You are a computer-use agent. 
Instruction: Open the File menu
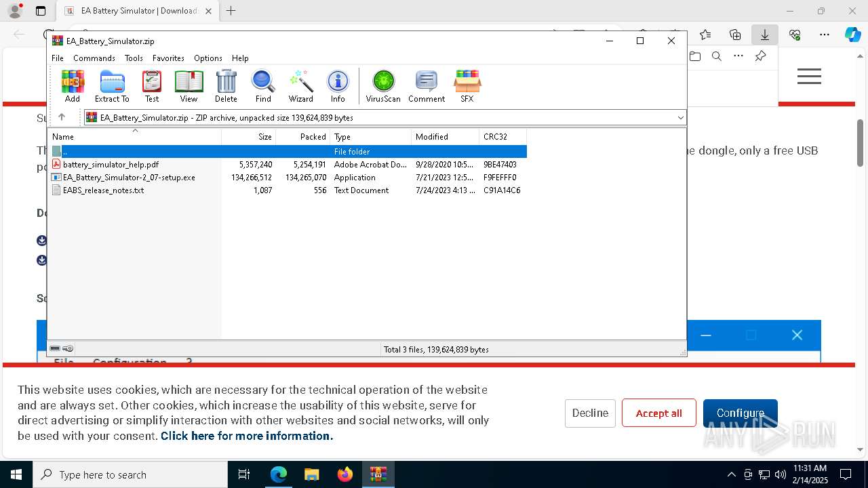click(x=58, y=58)
